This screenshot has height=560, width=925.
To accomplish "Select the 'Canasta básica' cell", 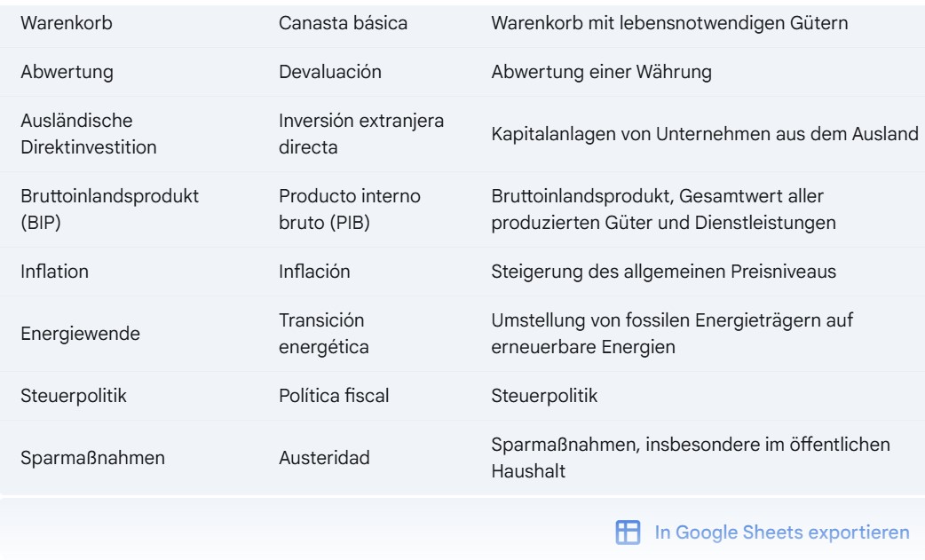I will (343, 23).
